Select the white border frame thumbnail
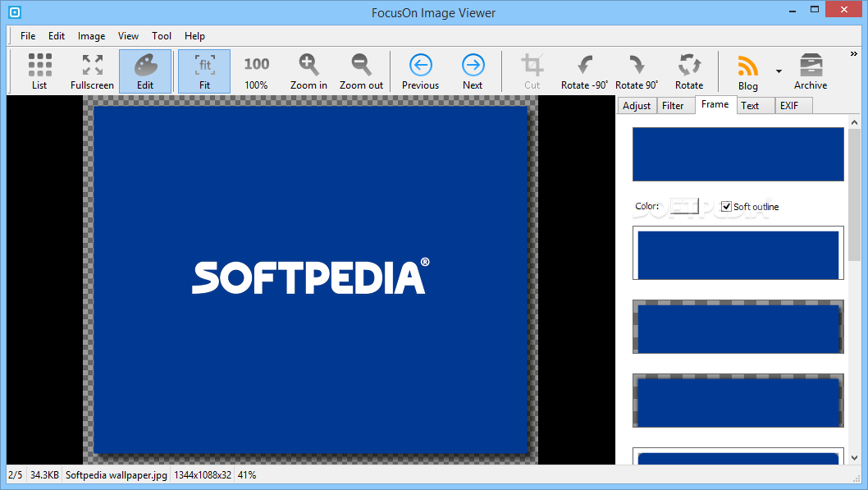The image size is (868, 490). pyautogui.click(x=738, y=253)
